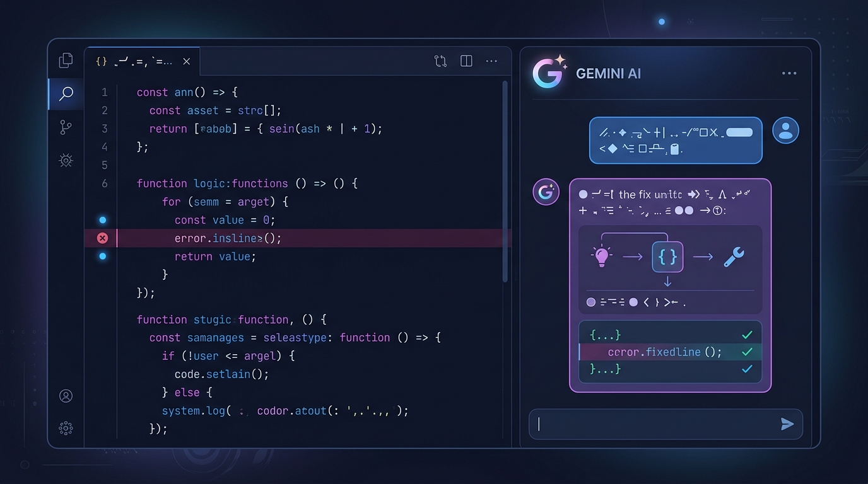
Task: Click 'system.log(' code line
Action: coord(285,411)
